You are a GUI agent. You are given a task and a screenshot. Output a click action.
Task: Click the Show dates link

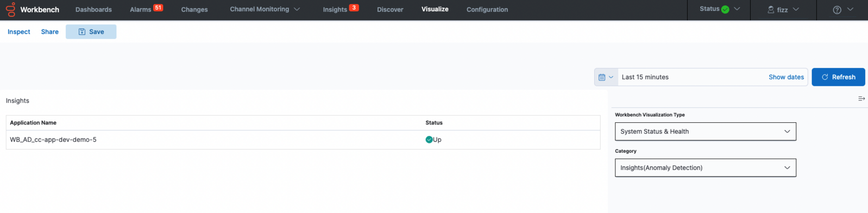786,77
